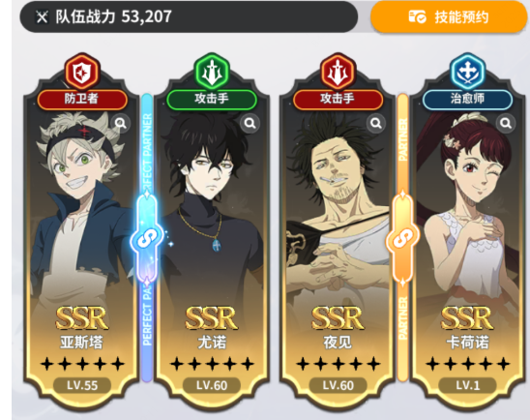Image resolution: width=530 pixels, height=420 pixels.
Task: Select the green sword 攻击手 class icon
Action: click(x=212, y=72)
